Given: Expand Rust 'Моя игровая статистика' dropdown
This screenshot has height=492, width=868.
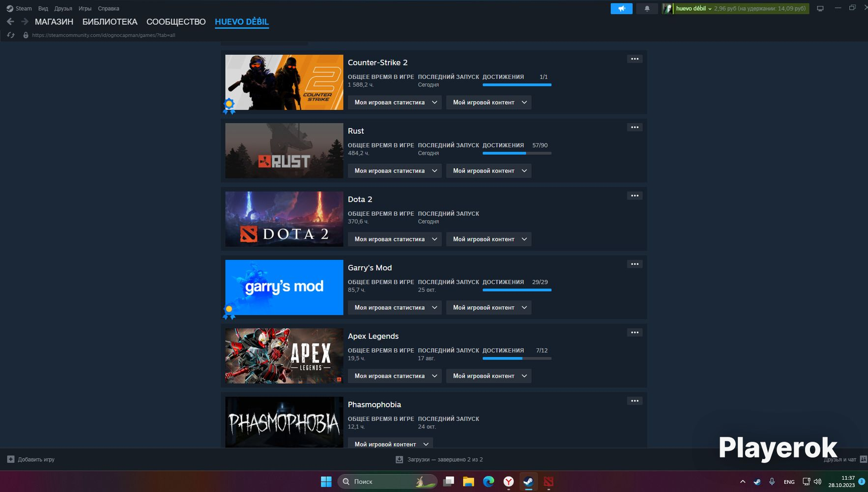Looking at the screenshot, I should click(x=395, y=171).
